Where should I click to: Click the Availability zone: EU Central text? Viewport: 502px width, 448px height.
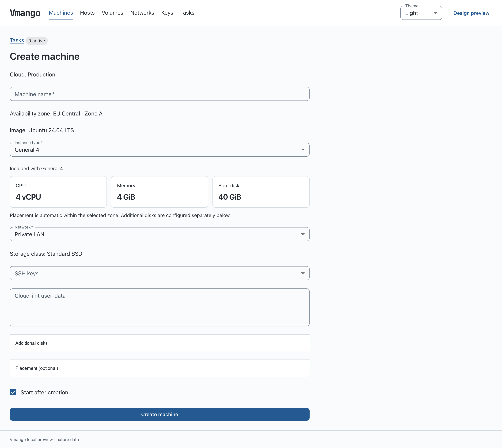coord(56,114)
